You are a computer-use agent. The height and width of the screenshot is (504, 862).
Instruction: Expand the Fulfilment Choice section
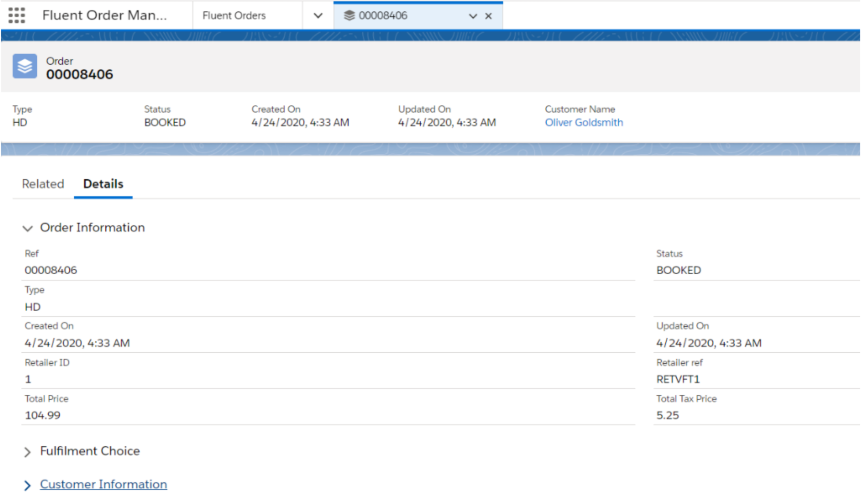(x=28, y=452)
